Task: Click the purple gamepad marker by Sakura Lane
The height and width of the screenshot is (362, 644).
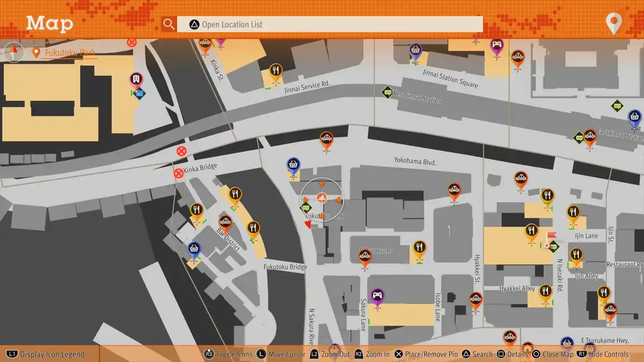Action: [377, 295]
